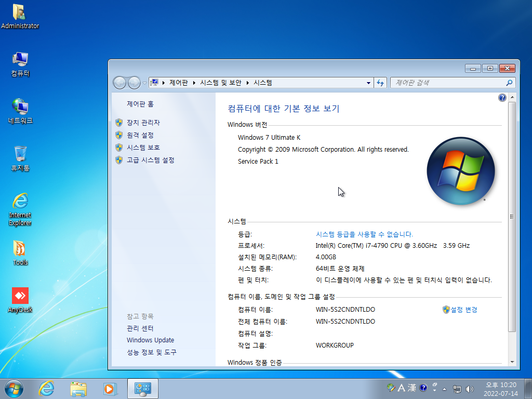
Task: Open 성능 정보 및 도구 link
Action: [x=152, y=352]
